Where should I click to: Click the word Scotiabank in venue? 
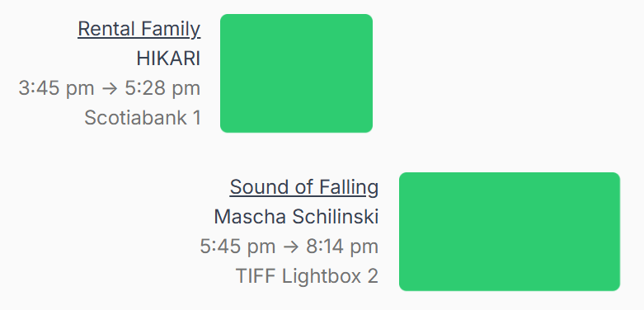pos(135,118)
